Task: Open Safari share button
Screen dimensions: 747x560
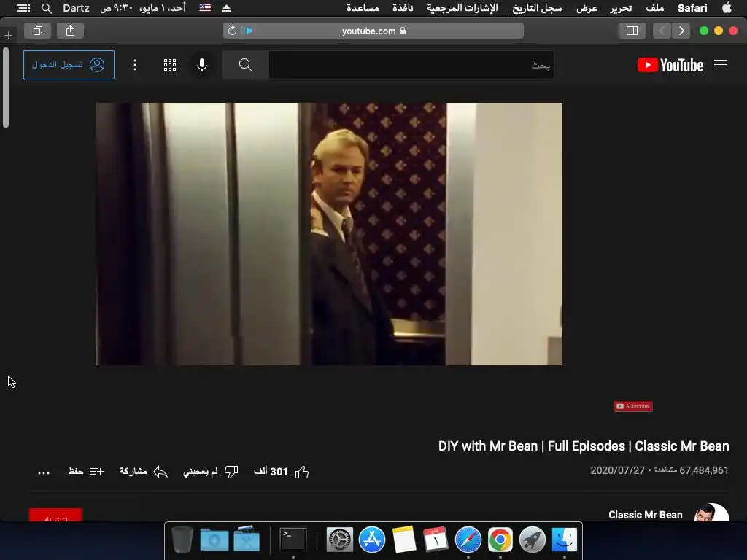Action: pos(71,31)
